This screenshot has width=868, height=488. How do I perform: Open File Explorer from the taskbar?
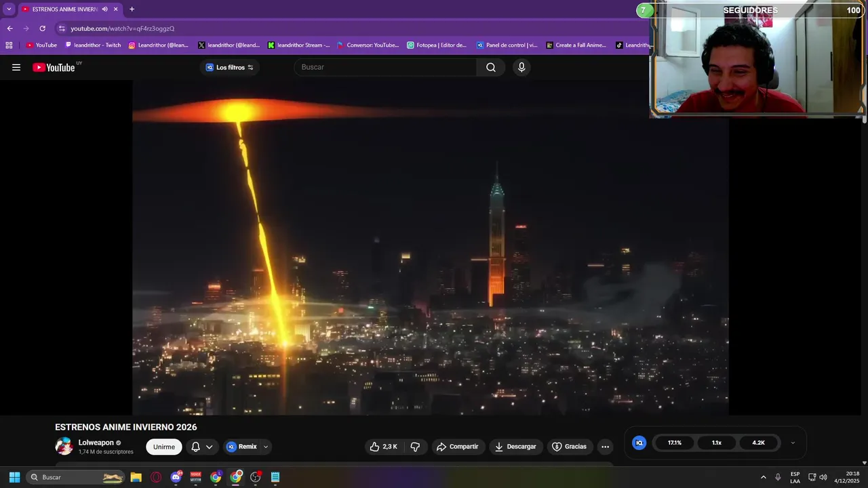(x=136, y=477)
